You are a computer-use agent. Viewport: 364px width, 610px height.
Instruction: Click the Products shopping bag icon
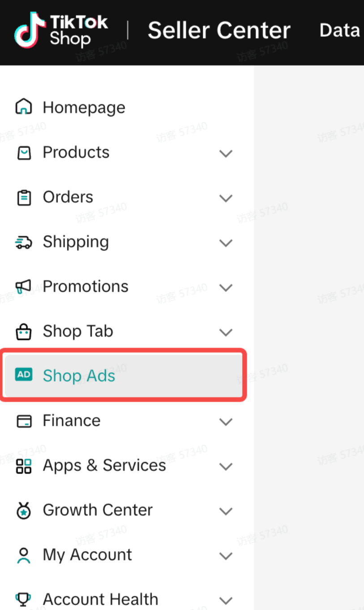pyautogui.click(x=24, y=153)
